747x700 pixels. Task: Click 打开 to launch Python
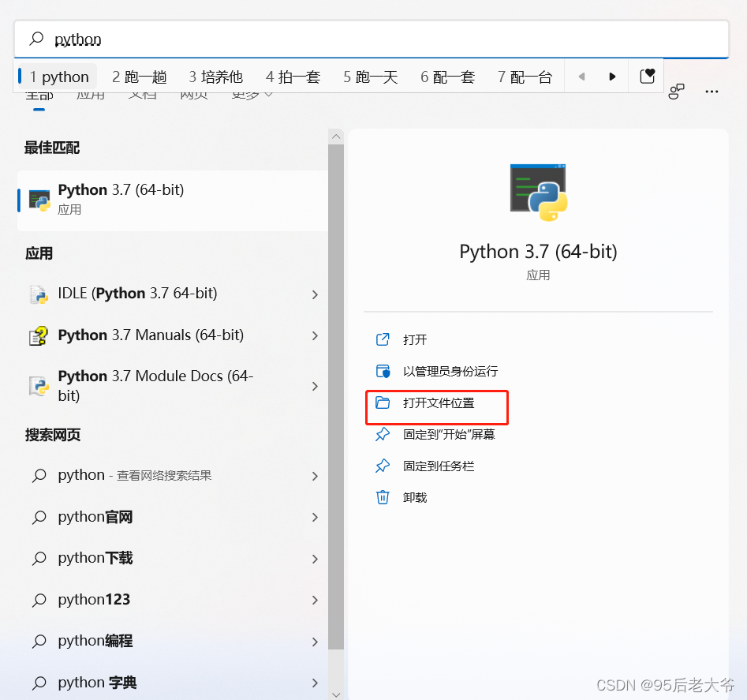[415, 340]
